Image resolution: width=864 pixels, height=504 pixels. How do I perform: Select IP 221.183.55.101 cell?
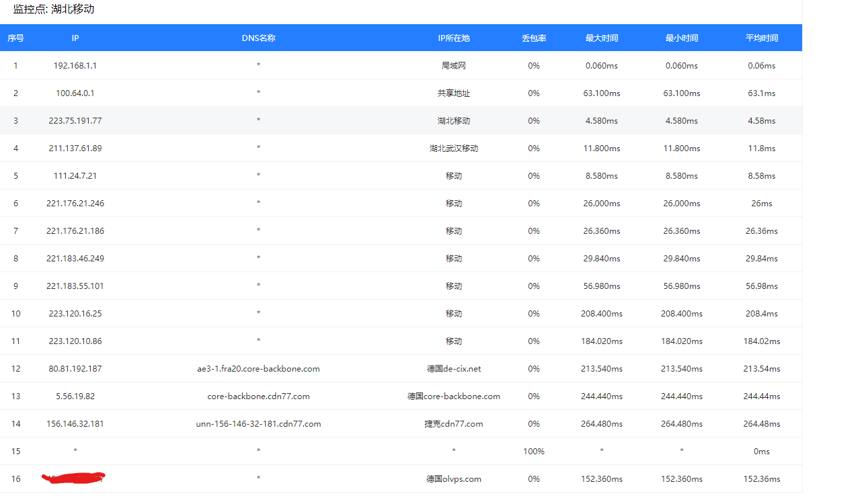[75, 286]
